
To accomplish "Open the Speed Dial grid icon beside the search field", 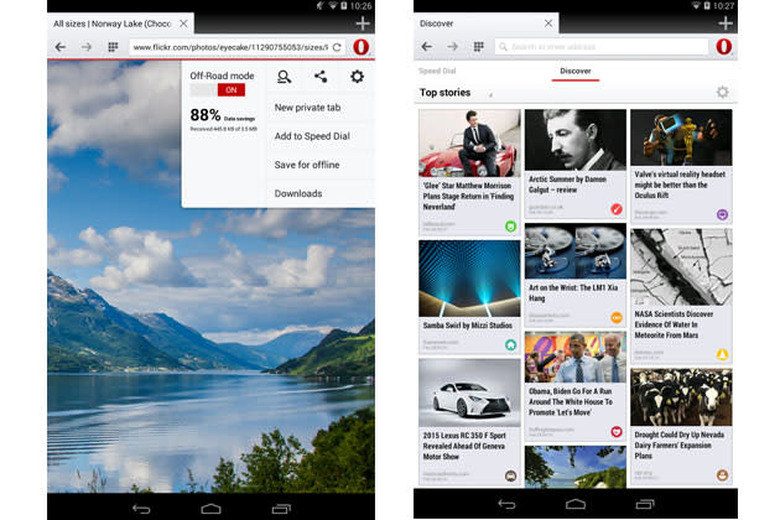I will click(479, 47).
